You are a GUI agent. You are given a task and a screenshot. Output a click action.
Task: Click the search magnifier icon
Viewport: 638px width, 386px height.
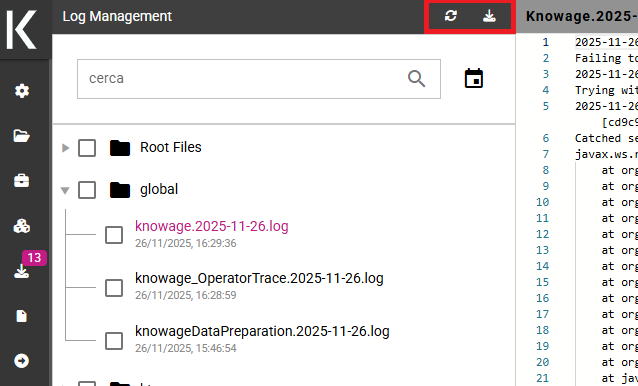[416, 79]
